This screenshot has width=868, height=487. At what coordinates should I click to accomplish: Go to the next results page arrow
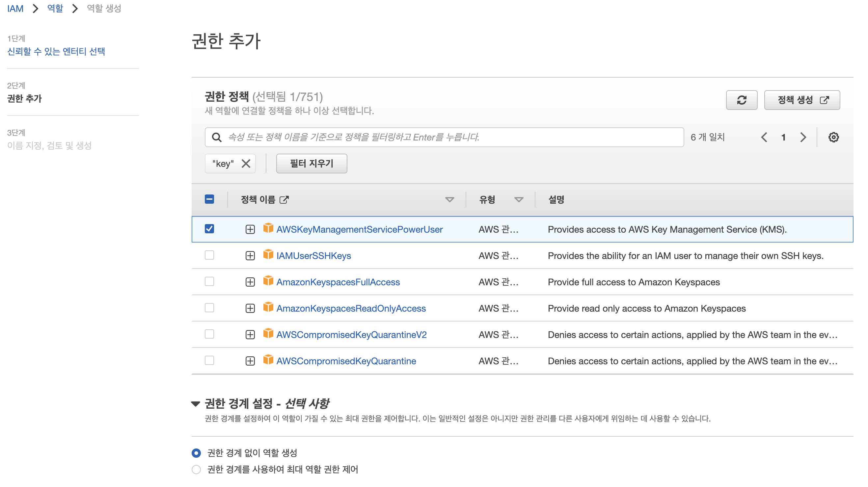(803, 137)
